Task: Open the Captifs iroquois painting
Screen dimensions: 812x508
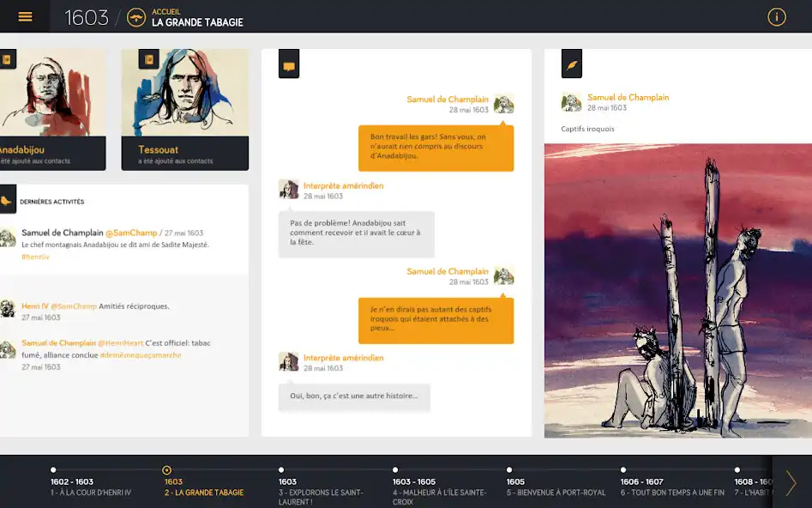Action: [678, 291]
